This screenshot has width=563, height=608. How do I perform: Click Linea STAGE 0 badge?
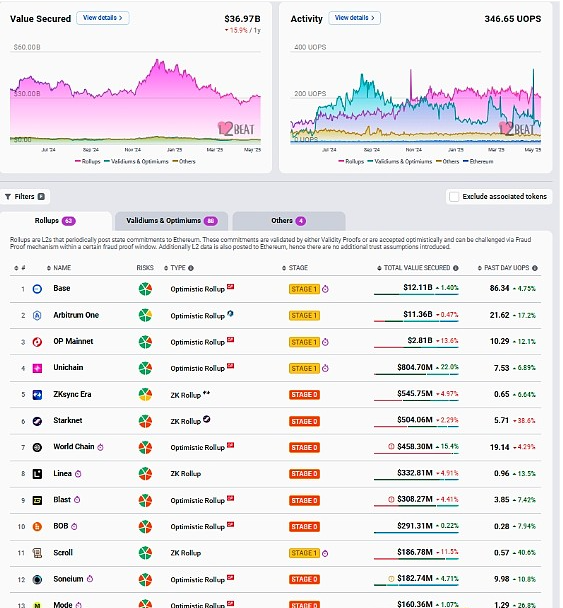click(304, 474)
